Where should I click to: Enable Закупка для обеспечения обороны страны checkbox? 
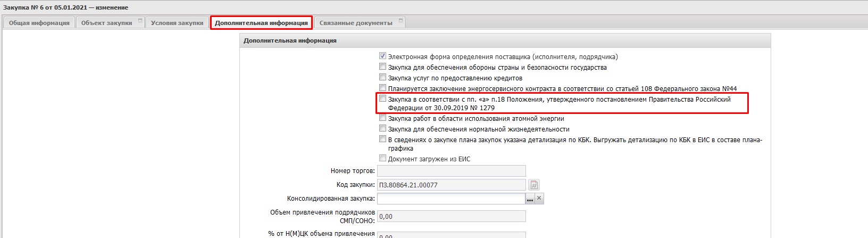coord(382,67)
